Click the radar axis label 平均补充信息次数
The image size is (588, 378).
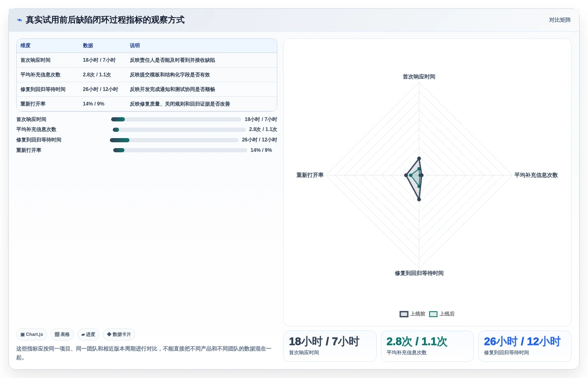[x=536, y=175]
